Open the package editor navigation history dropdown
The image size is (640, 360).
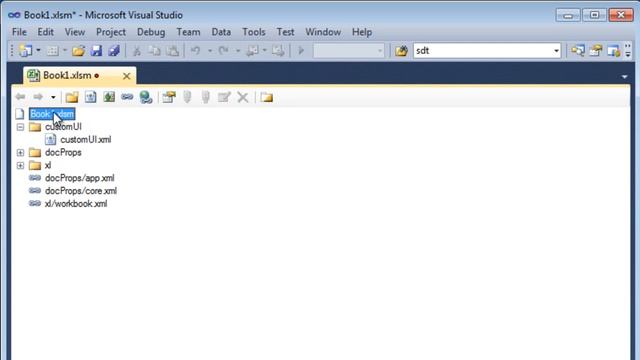coord(53,97)
